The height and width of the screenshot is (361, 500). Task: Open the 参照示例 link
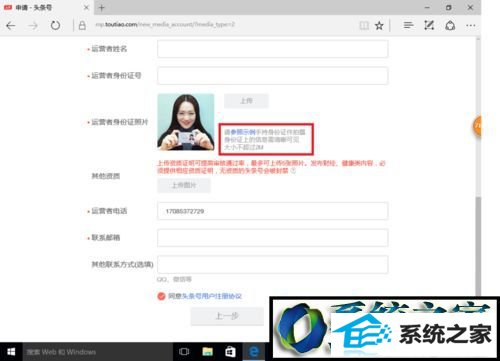(243, 132)
